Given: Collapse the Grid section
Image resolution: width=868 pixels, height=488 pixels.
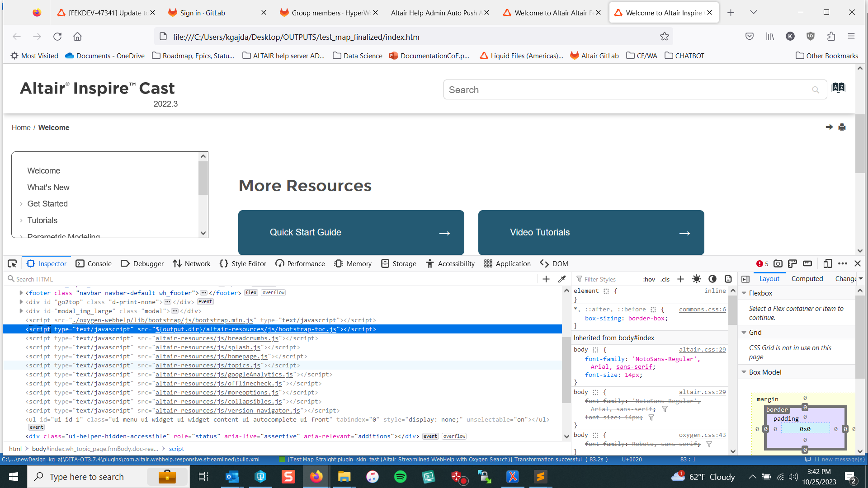Looking at the screenshot, I should [x=744, y=333].
